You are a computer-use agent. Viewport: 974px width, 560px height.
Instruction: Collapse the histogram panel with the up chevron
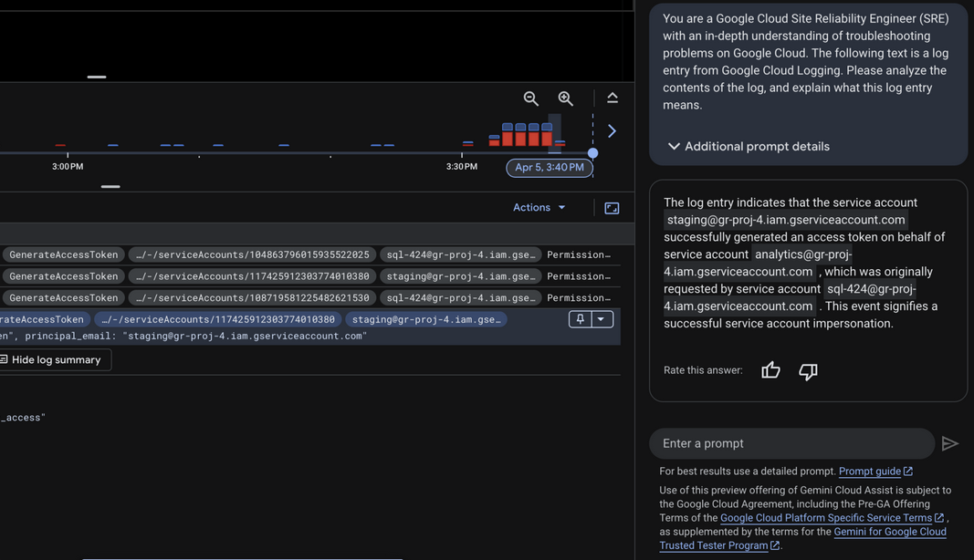coord(612,99)
